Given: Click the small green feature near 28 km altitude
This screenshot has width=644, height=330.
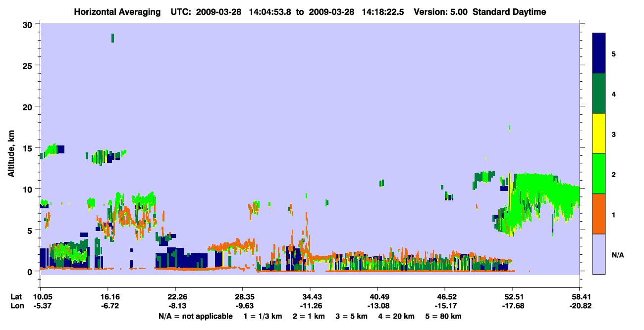Looking at the screenshot, I should coord(113,38).
